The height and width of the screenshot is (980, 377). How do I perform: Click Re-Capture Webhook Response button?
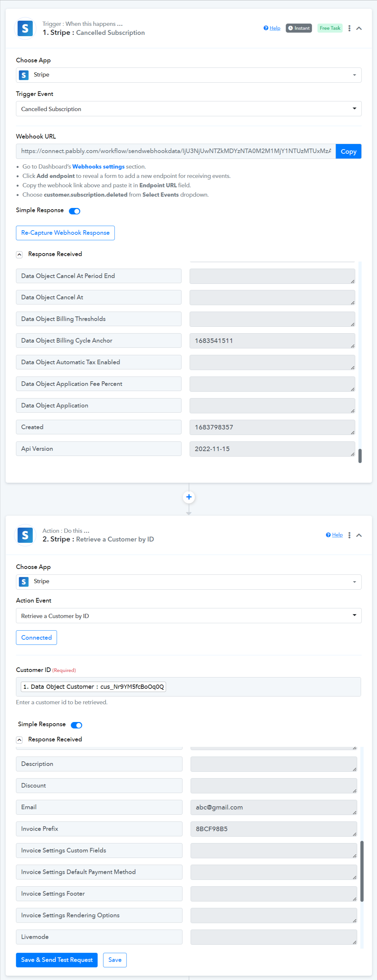click(65, 233)
